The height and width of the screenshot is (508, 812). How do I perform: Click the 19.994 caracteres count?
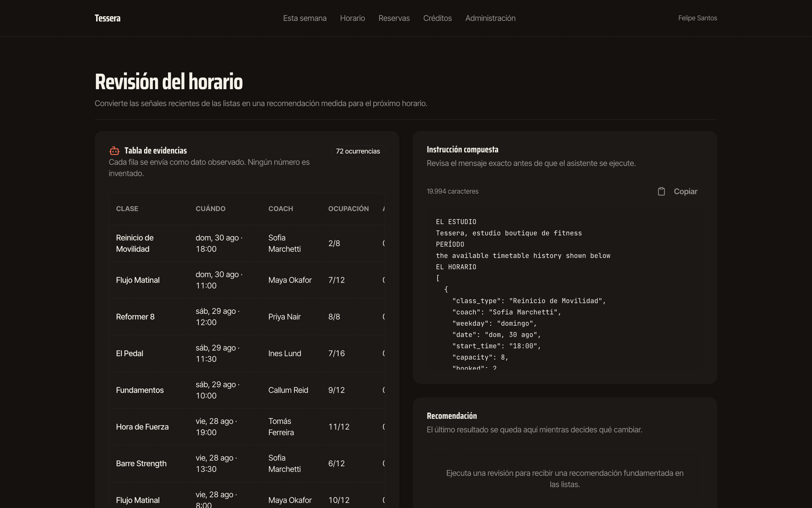click(x=452, y=191)
